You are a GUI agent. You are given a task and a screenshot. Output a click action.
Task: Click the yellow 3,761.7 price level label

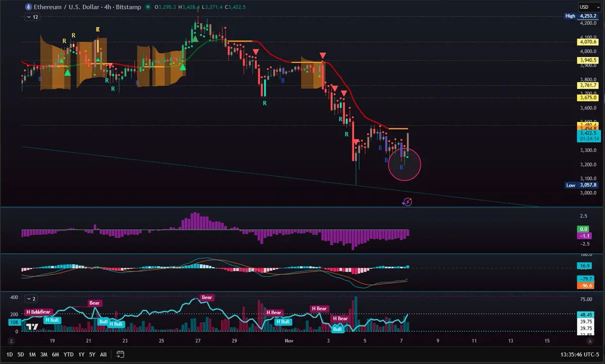588,85
